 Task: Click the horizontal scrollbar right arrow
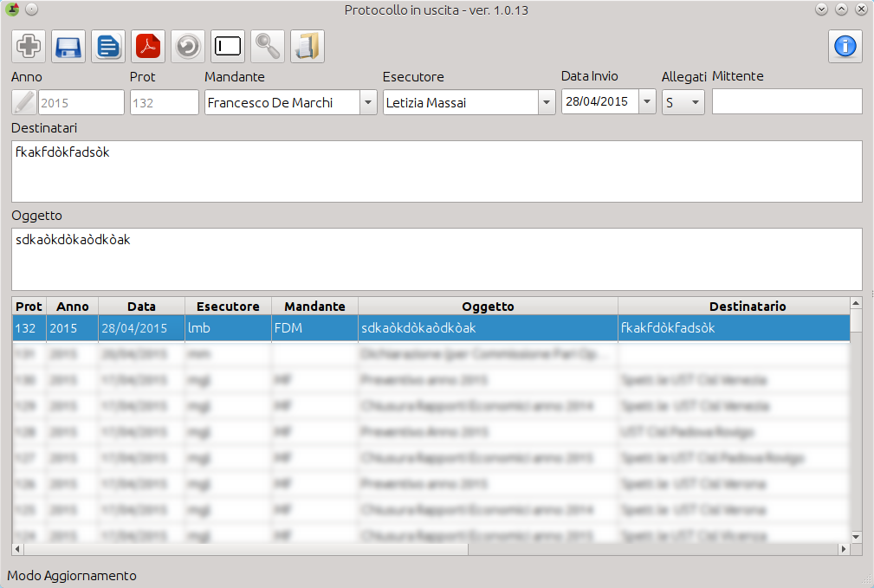pos(844,549)
